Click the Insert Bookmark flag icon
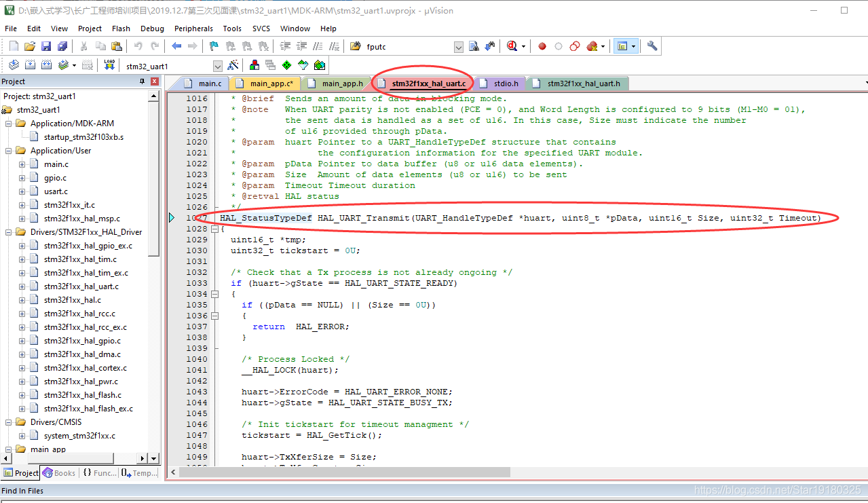Screen dimensions: 868x503 click(214, 46)
